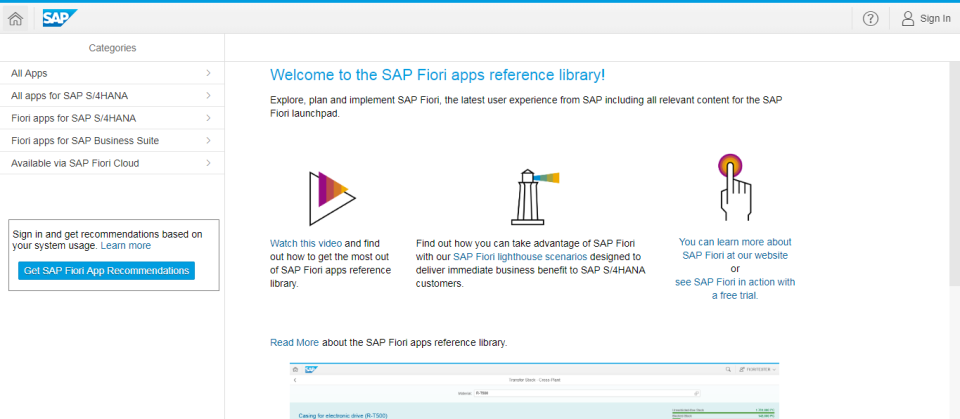Image resolution: width=960 pixels, height=419 pixels.
Task: Expand the All Apps chevron arrow
Action: tap(208, 73)
